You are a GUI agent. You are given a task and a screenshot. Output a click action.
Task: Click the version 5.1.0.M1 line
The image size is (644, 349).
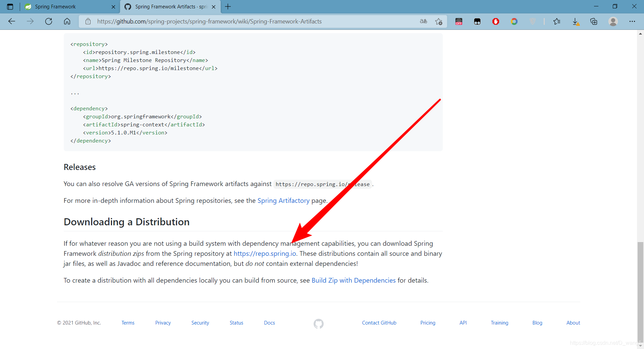click(x=125, y=133)
